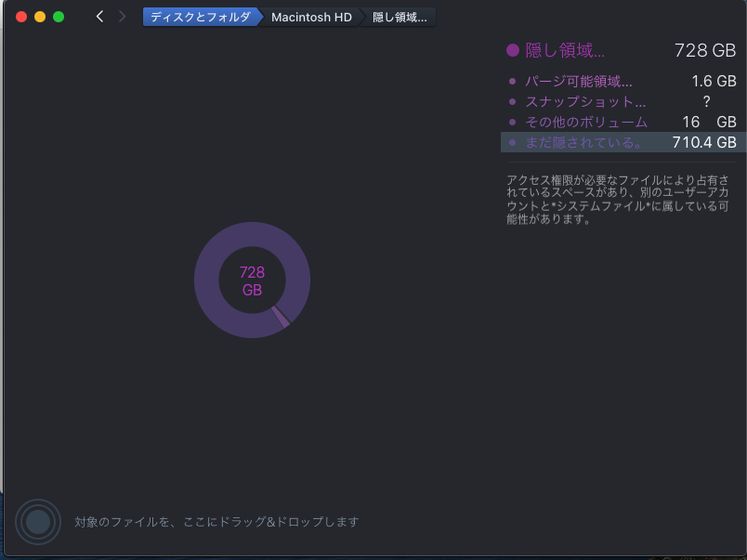Viewport: 747px width, 560px height.
Task: Open the スナップショット list entry
Action: point(585,102)
